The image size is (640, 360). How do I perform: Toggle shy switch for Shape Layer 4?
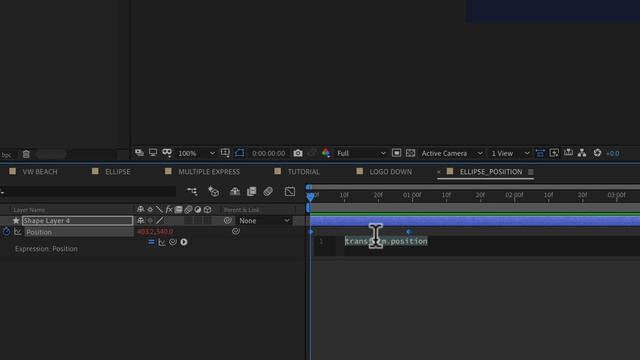coord(140,220)
